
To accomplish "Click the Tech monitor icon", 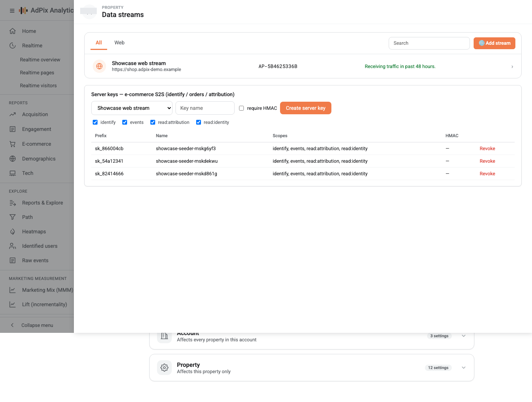I will tap(13, 173).
